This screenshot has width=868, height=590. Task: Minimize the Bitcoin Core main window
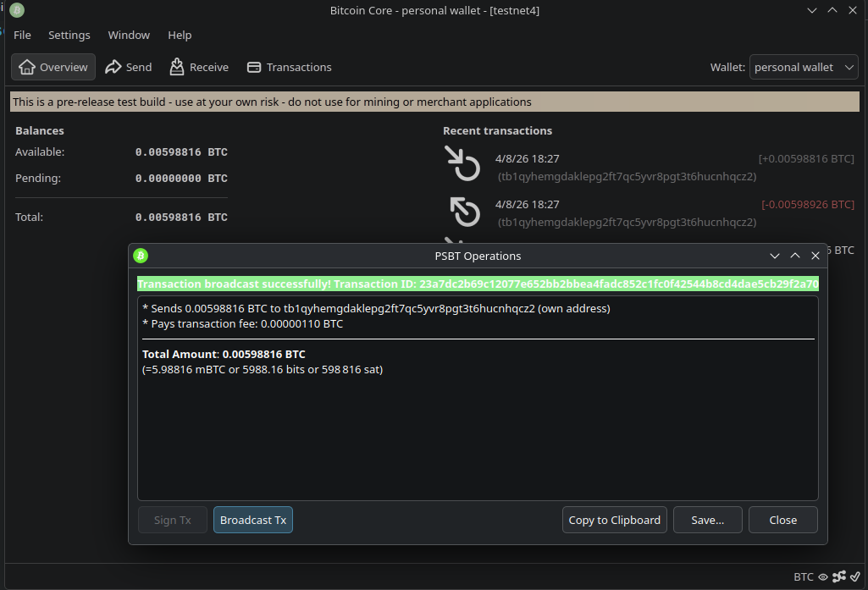[x=812, y=10]
